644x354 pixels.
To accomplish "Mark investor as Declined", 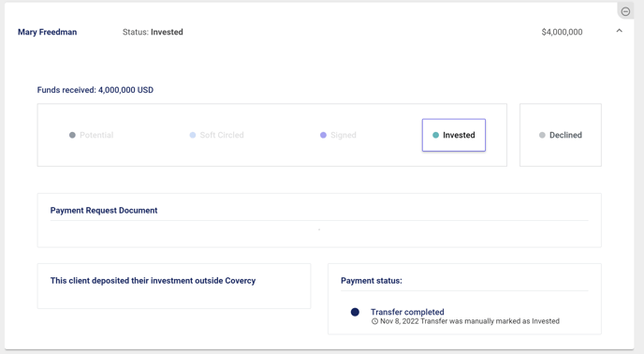I will click(561, 135).
